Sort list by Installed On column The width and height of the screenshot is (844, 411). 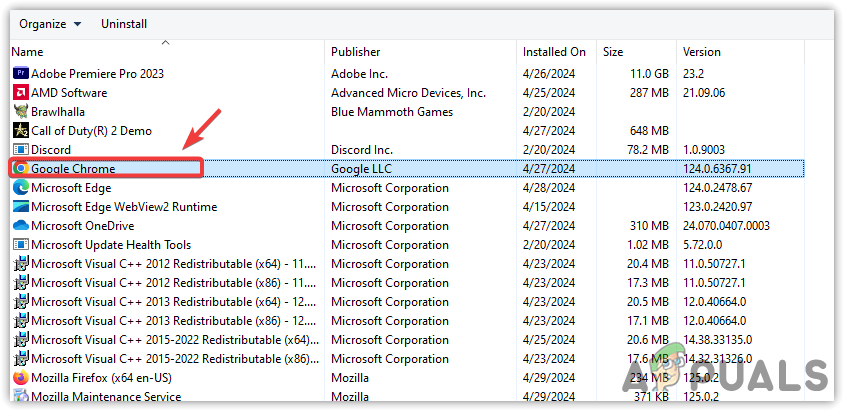point(554,51)
